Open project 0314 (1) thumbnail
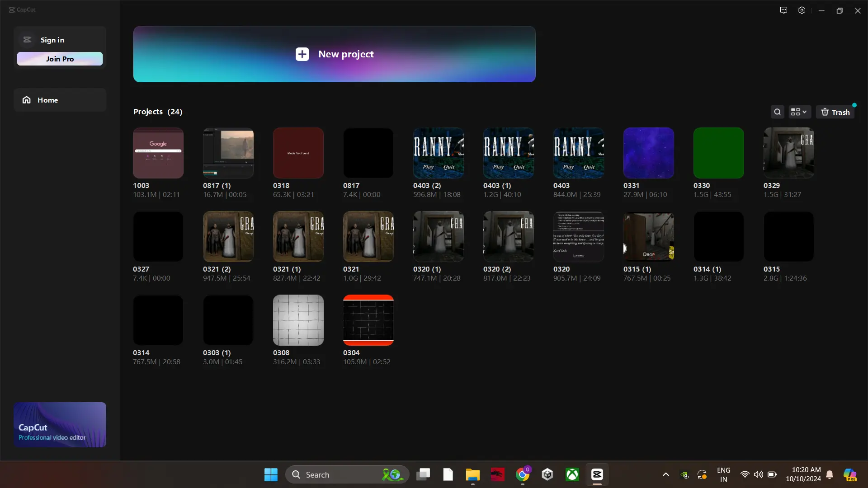 pos(719,236)
